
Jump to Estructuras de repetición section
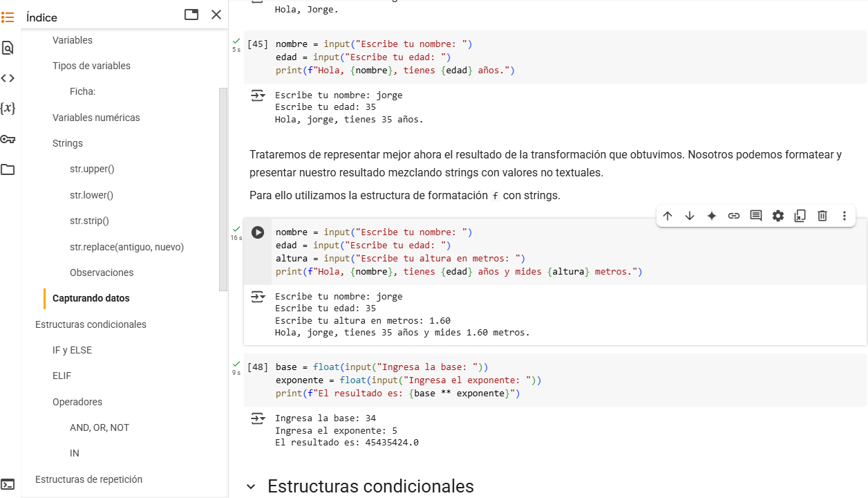[x=88, y=479]
